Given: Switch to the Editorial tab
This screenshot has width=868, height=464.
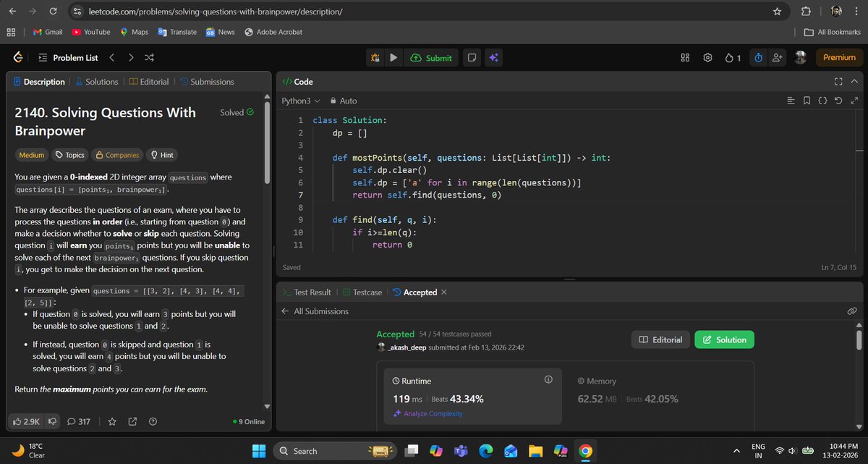Looking at the screenshot, I should [x=148, y=82].
